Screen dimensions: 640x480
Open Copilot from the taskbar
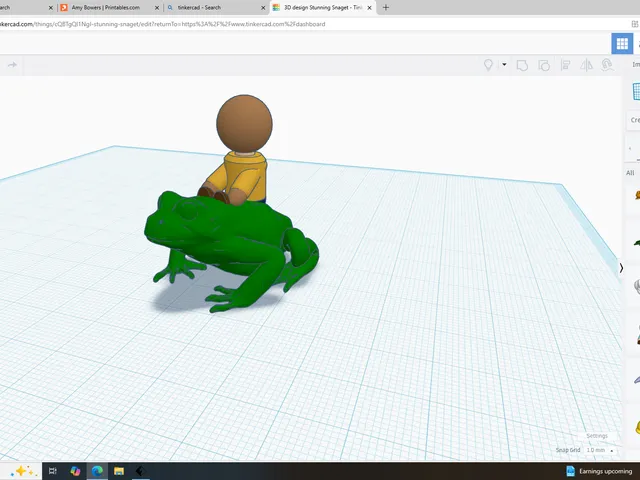(75, 471)
